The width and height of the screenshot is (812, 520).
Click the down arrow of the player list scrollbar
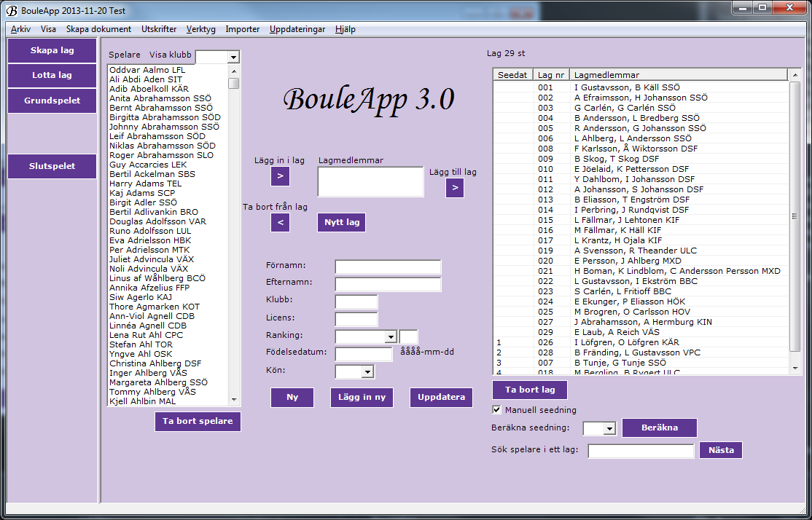(x=234, y=399)
